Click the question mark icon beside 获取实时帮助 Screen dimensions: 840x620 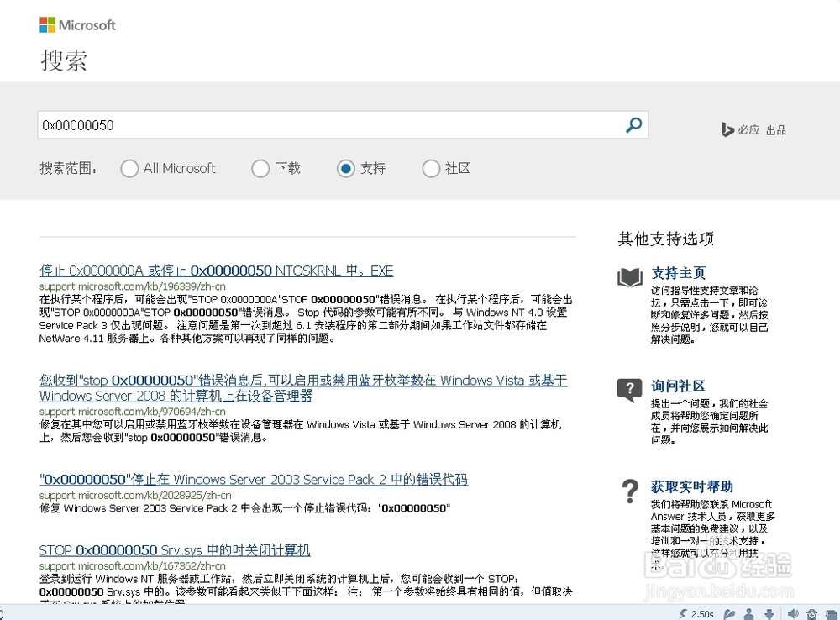click(630, 491)
